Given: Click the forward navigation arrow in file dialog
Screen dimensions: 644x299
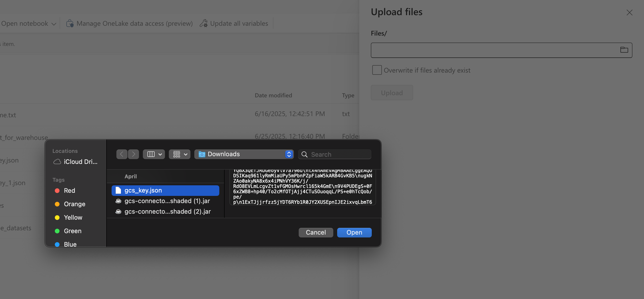Looking at the screenshot, I should click(x=133, y=154).
